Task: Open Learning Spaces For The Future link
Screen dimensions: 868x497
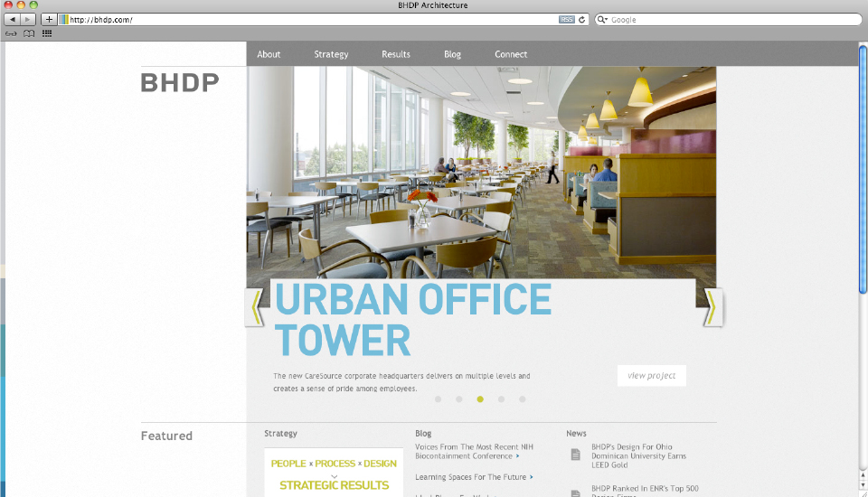Action: point(470,477)
